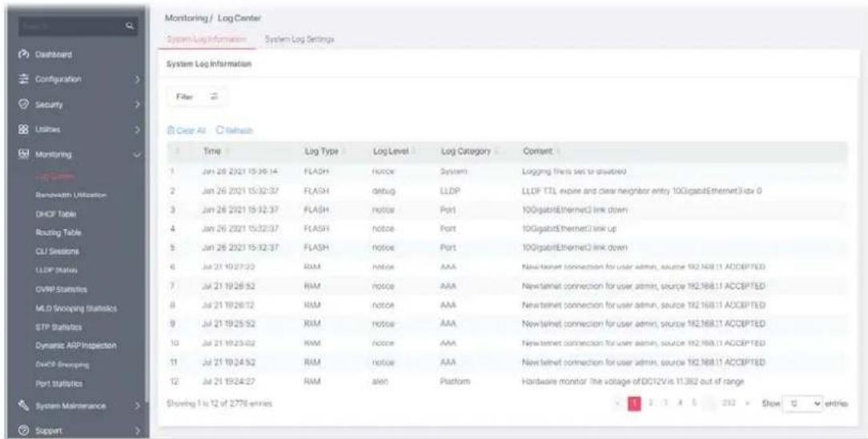Expand the Support menu chevron
Viewport: 868px width, 439px height.
(x=137, y=431)
